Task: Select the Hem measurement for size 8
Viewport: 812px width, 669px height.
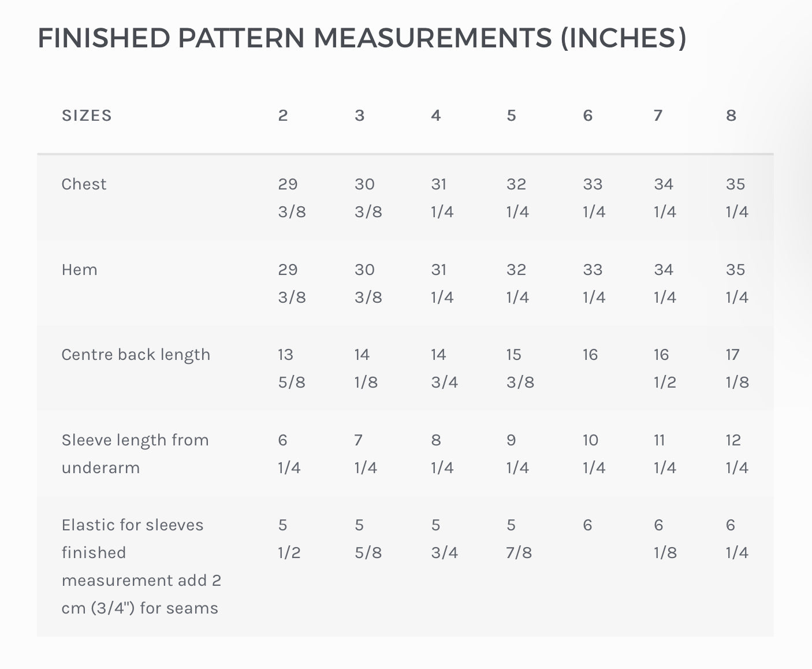Action: tap(737, 283)
